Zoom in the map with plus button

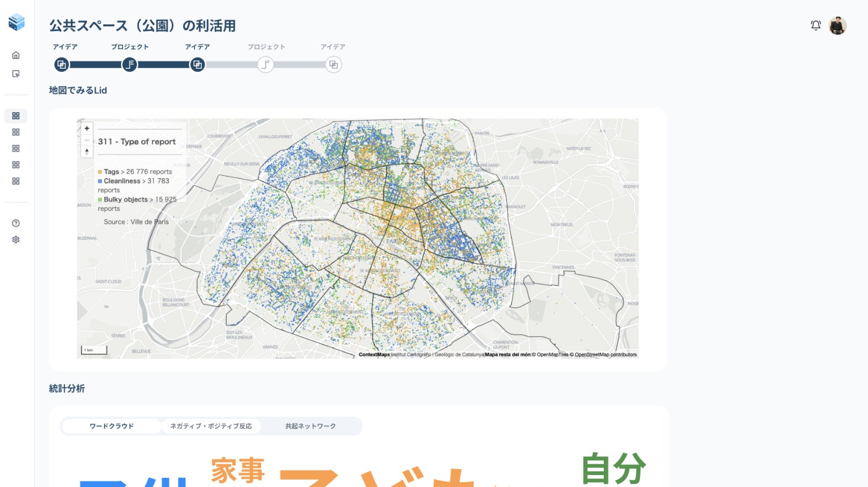(x=87, y=128)
